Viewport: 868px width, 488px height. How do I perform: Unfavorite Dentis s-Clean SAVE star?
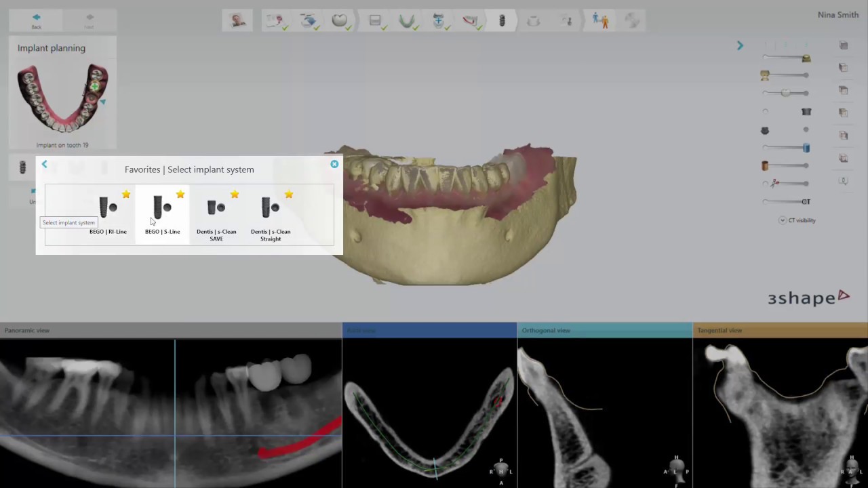click(235, 195)
